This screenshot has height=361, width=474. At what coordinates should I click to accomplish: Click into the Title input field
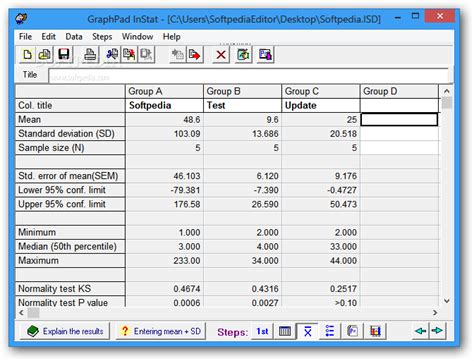pos(248,75)
